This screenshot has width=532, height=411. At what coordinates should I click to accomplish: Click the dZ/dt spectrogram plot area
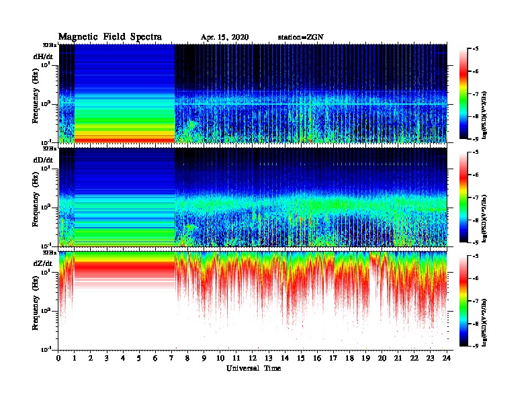point(253,301)
